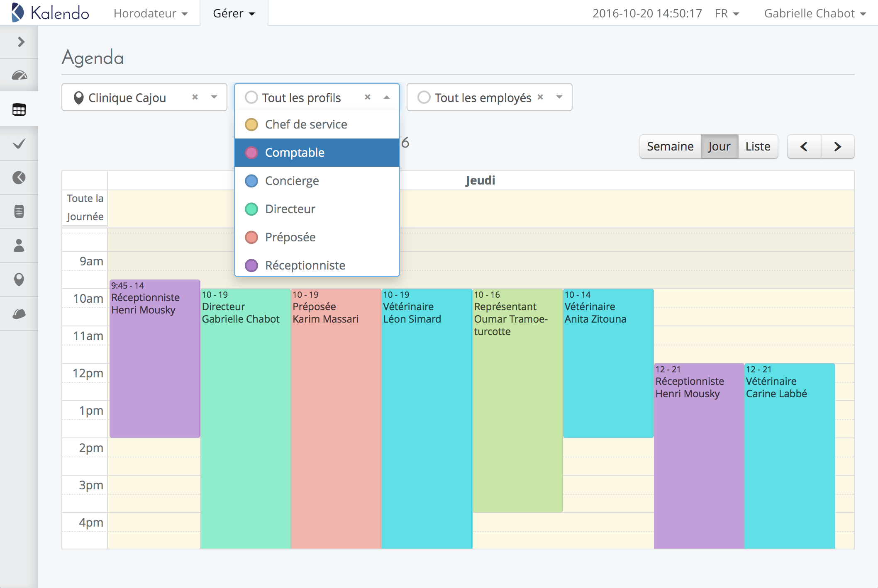Expand the Clinique Cajou location dropdown

click(x=214, y=97)
